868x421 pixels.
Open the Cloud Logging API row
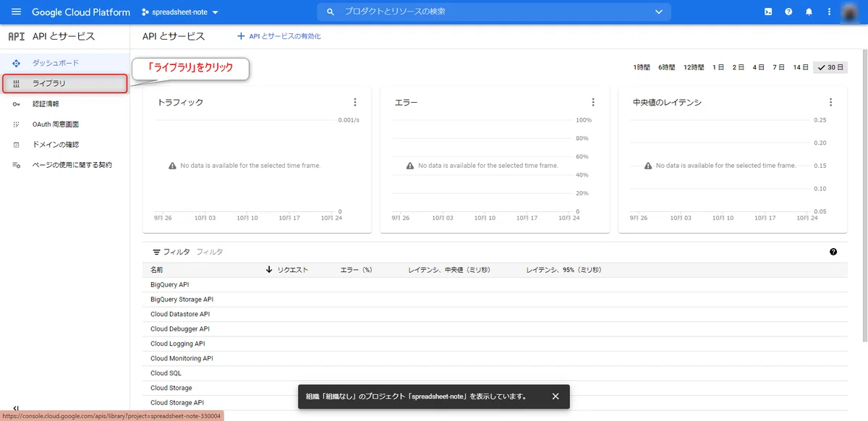495,344
